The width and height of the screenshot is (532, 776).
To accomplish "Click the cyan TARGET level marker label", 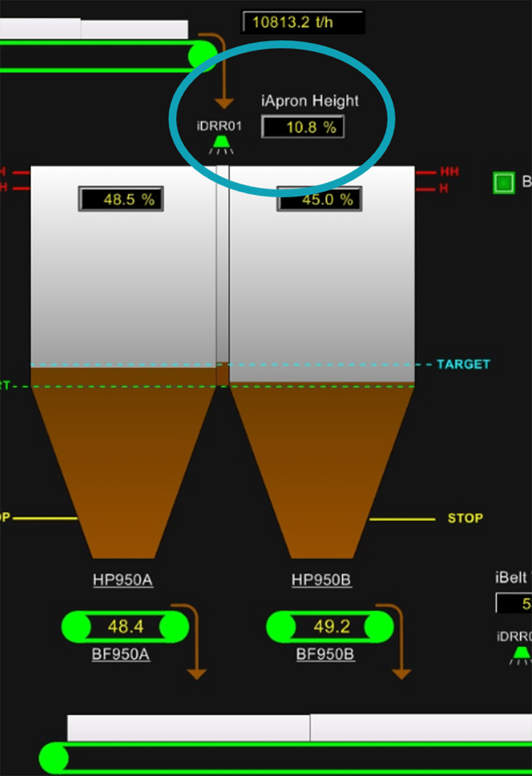I will [x=463, y=364].
